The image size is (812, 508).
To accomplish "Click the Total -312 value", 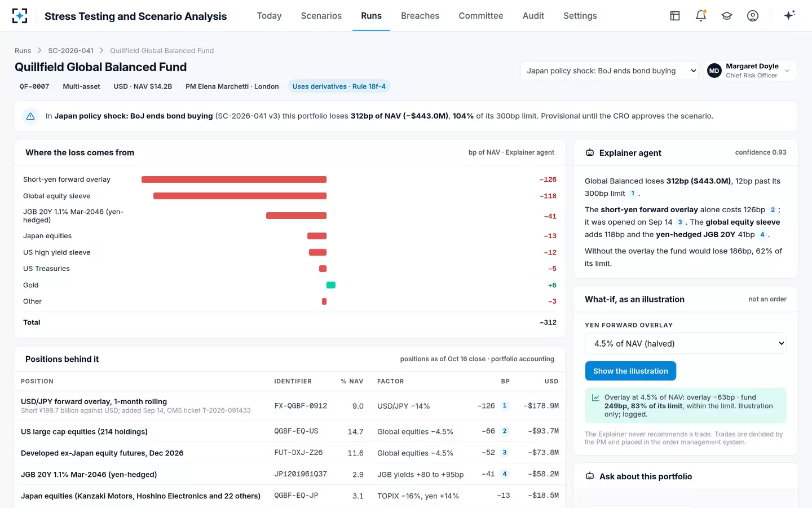I will tap(548, 322).
